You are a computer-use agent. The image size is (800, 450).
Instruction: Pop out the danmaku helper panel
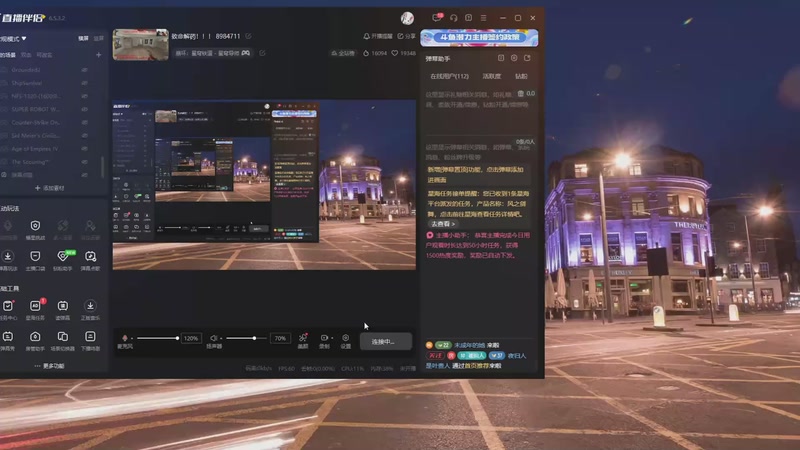point(527,58)
